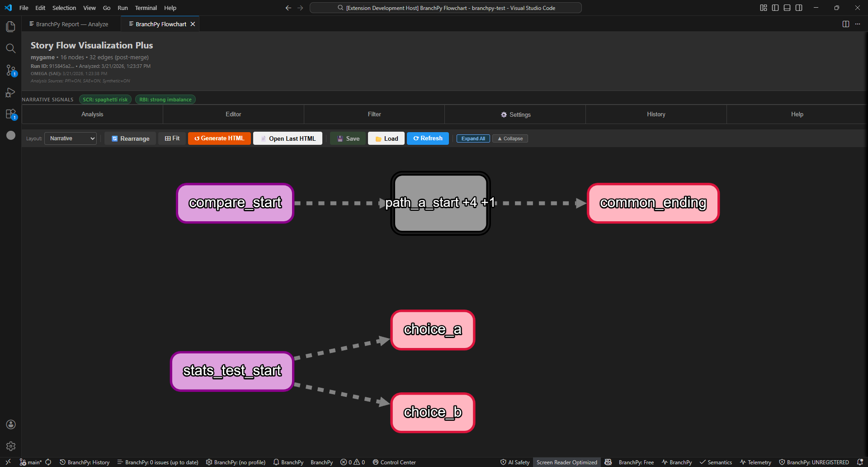Viewport: 868px width, 467px height.
Task: Switch to BranchPy Report — Analyze tab
Action: 72,24
